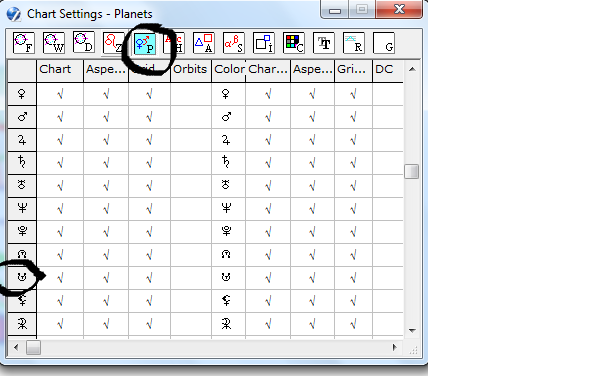Select the Pluto row header
The width and height of the screenshot is (614, 376).
click(22, 232)
